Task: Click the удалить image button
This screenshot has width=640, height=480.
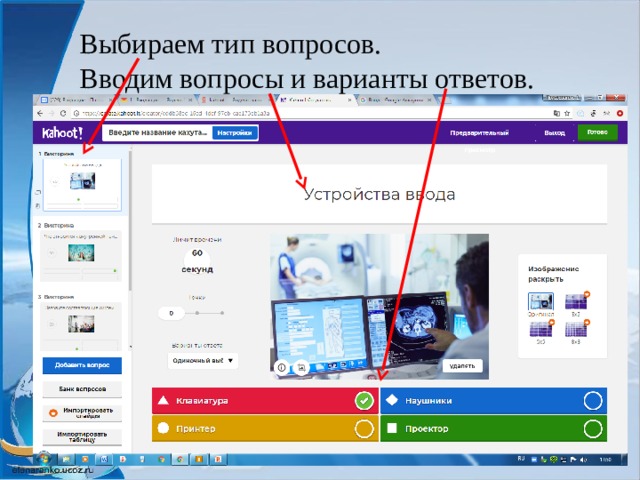Action: (x=462, y=366)
